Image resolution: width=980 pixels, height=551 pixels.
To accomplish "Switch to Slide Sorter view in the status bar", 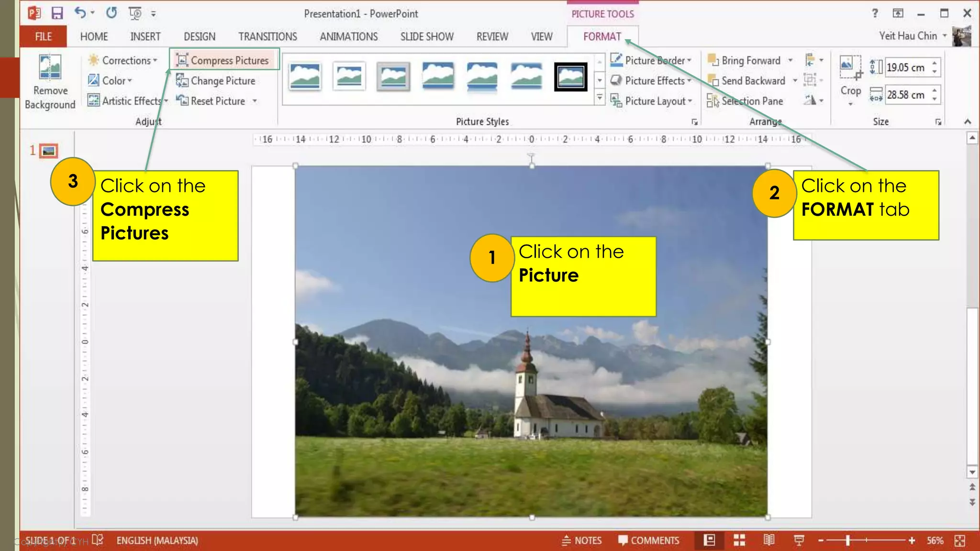I will tap(739, 540).
